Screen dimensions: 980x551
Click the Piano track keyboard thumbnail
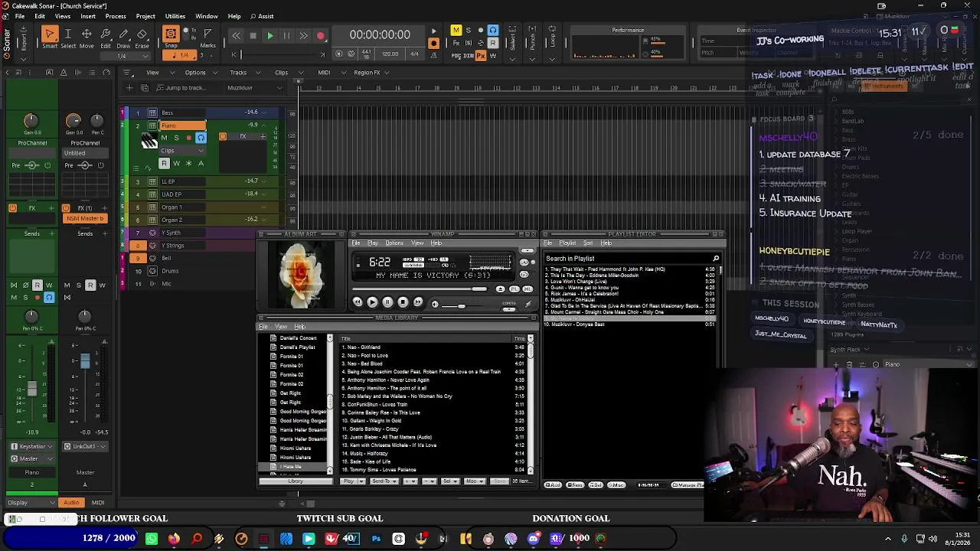pyautogui.click(x=149, y=142)
